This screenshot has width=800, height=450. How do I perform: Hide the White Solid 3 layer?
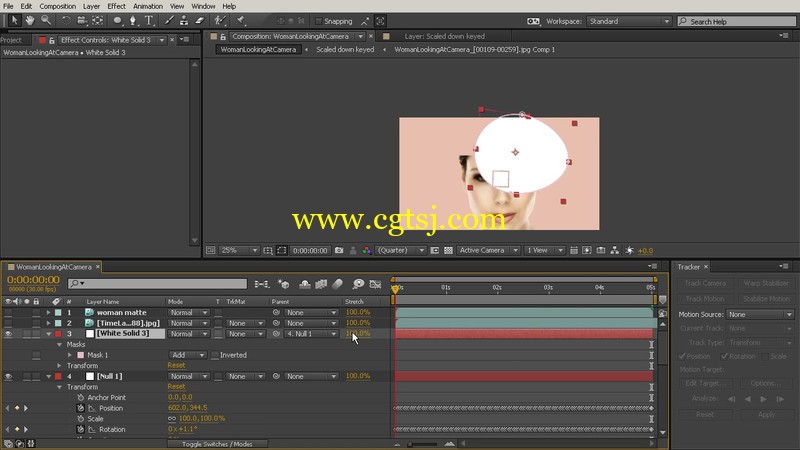tap(8, 334)
